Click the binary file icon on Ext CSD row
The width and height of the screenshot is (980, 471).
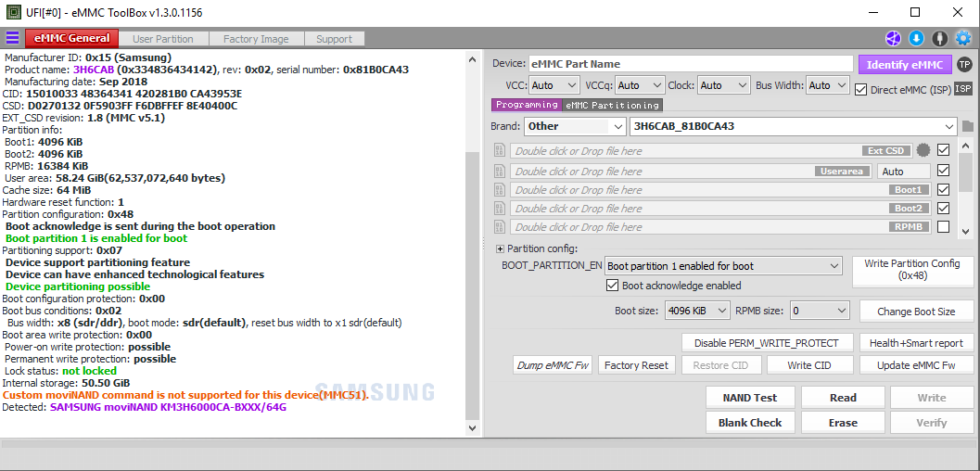coord(500,150)
